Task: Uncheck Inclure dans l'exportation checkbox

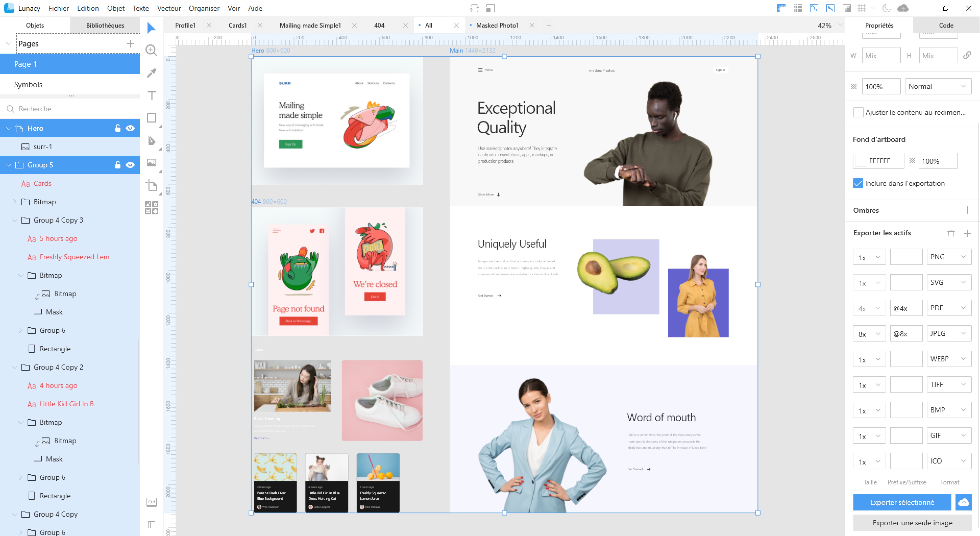Action: (858, 183)
